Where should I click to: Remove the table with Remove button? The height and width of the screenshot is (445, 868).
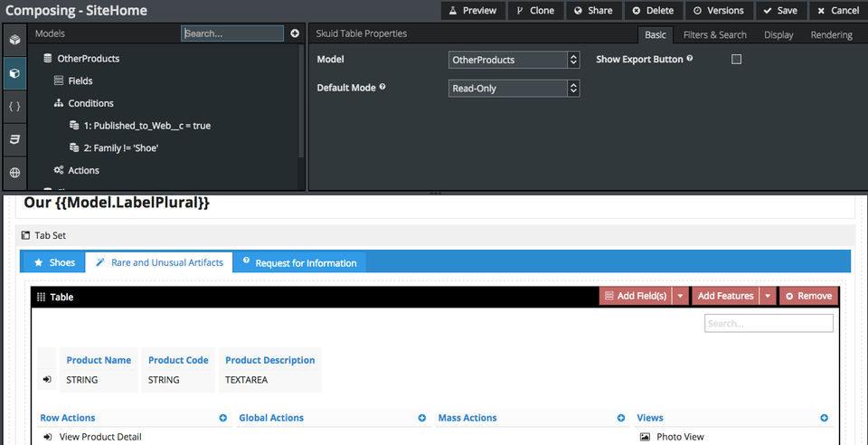[808, 296]
